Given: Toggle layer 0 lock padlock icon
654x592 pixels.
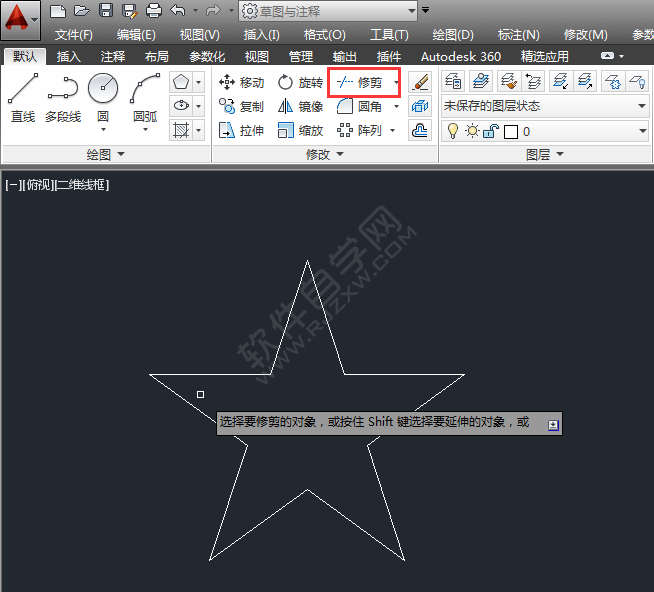Looking at the screenshot, I should [x=491, y=131].
